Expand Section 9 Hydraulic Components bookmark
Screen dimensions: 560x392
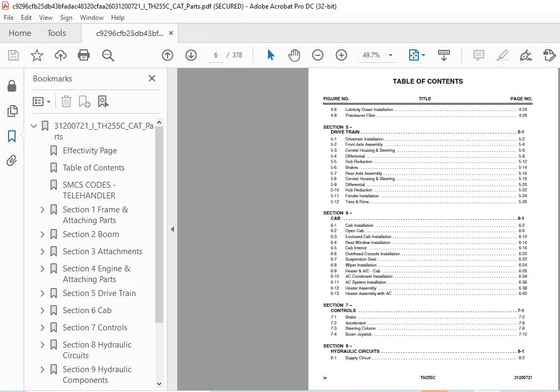coord(42,369)
